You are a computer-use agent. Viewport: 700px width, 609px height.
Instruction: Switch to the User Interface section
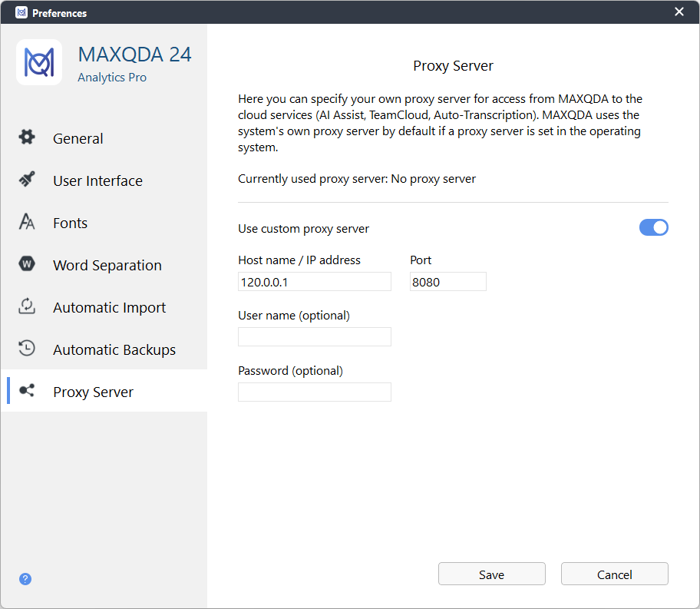(104, 180)
